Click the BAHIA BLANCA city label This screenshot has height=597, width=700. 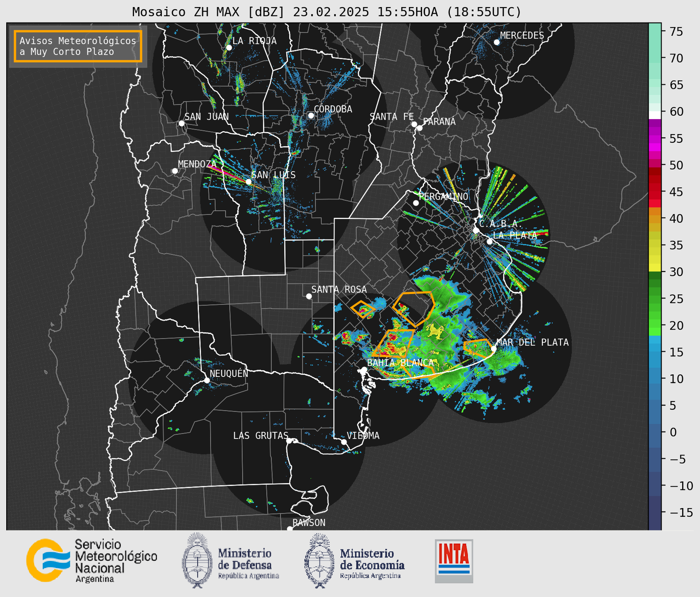point(400,363)
